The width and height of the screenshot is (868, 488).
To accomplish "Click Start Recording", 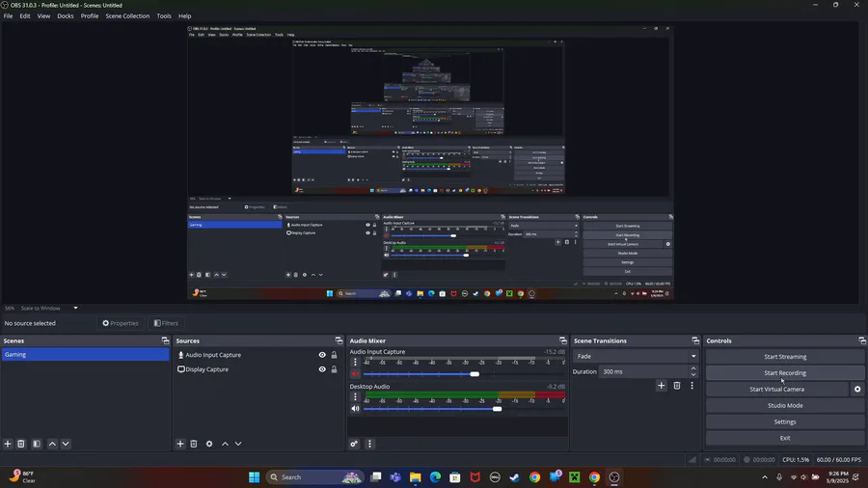I will click(785, 373).
